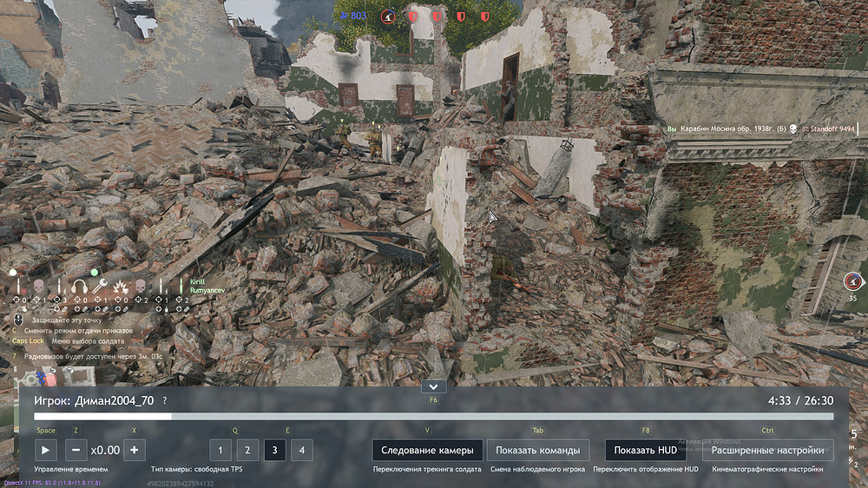Click the F8 key hint label

point(646,431)
